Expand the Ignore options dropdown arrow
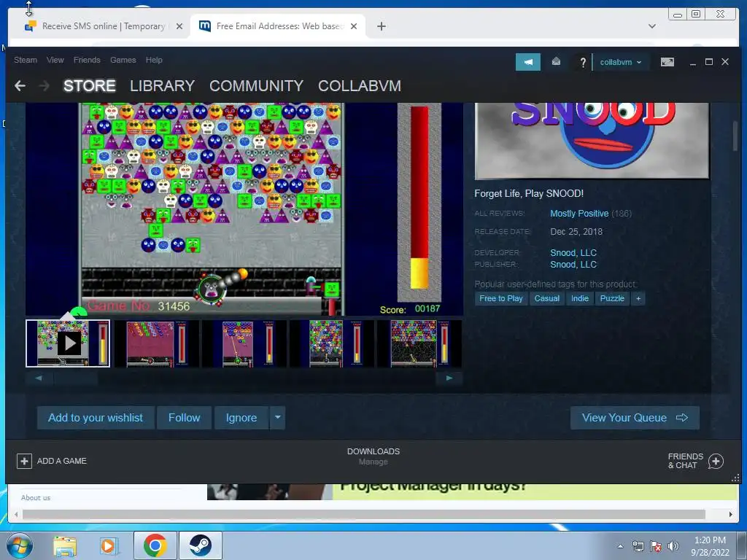The height and width of the screenshot is (560, 747). (277, 418)
